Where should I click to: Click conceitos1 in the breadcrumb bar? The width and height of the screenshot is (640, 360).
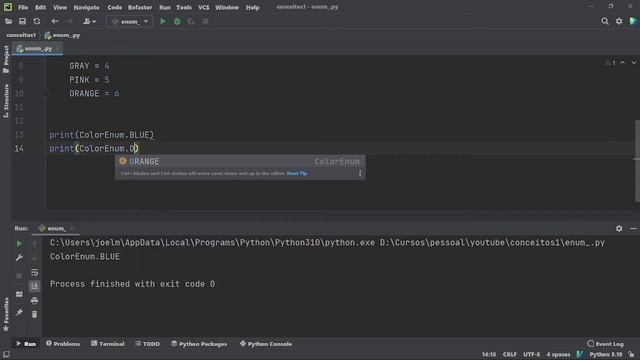pyautogui.click(x=21, y=36)
